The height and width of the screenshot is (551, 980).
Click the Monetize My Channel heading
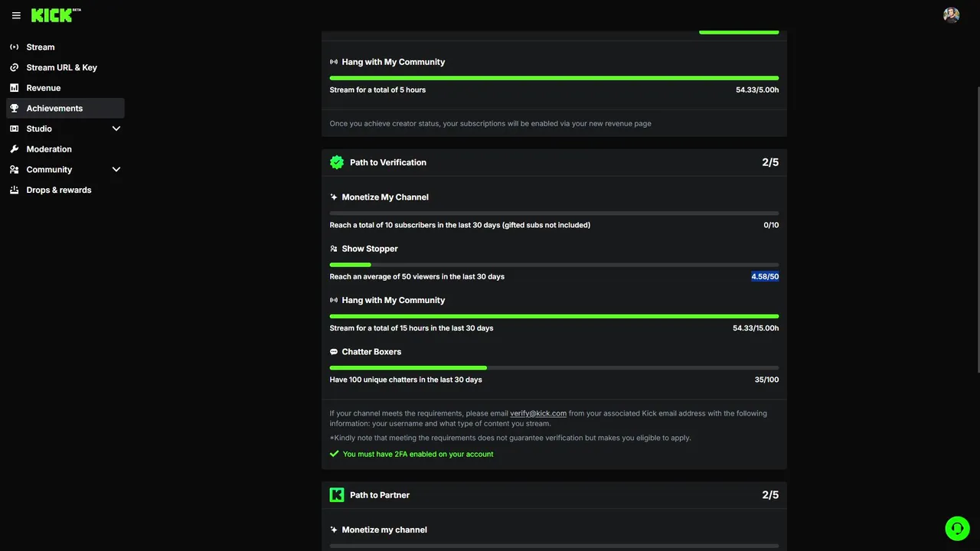coord(385,197)
